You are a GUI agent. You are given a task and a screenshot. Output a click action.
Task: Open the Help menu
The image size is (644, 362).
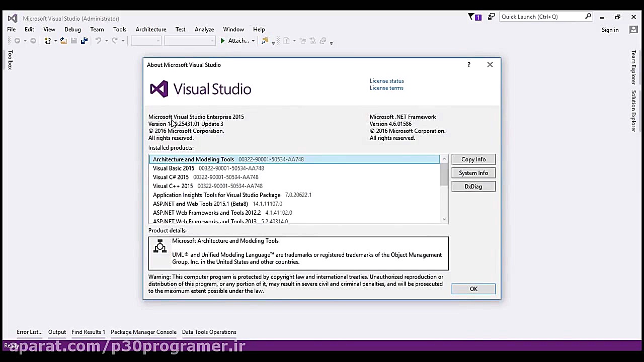tap(259, 29)
